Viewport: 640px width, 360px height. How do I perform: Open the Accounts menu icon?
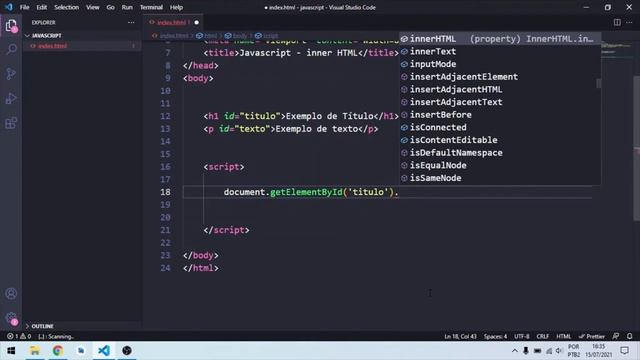pyautogui.click(x=11, y=293)
